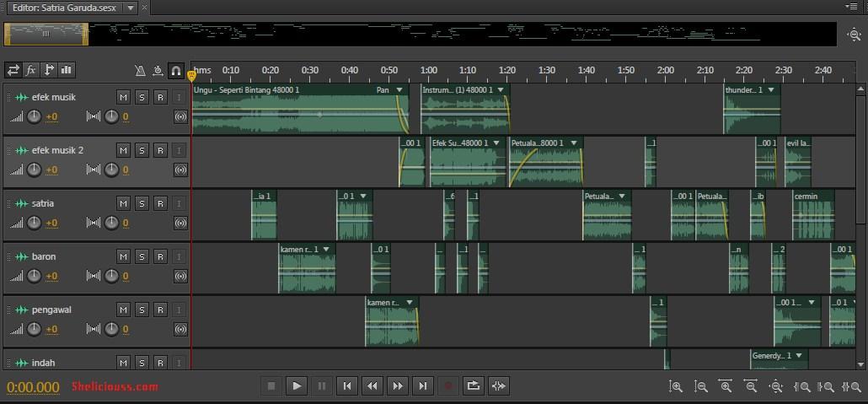
Task: Open the panel options menu at top right
Action: coord(851,7)
